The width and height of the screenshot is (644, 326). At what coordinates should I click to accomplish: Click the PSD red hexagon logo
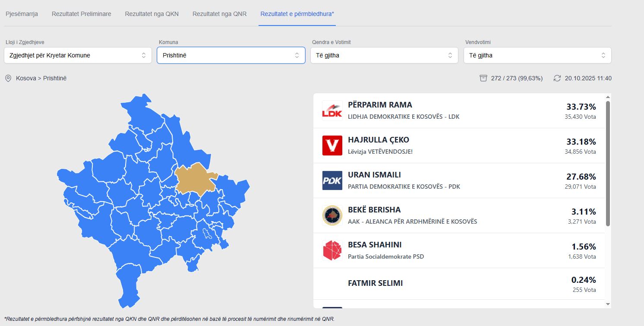click(332, 250)
